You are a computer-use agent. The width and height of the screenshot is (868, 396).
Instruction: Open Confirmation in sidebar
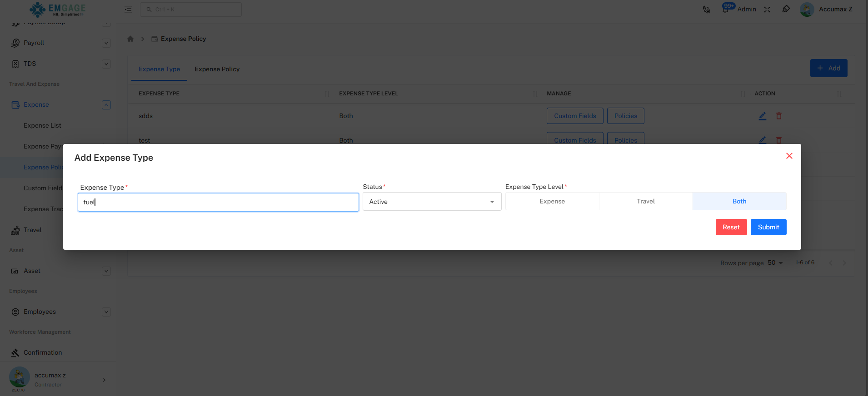click(43, 352)
